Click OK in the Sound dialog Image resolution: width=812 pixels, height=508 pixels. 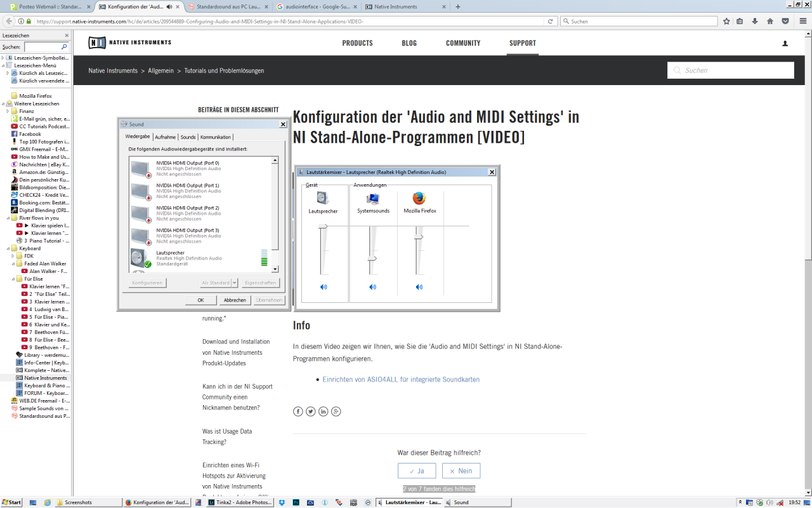click(200, 300)
